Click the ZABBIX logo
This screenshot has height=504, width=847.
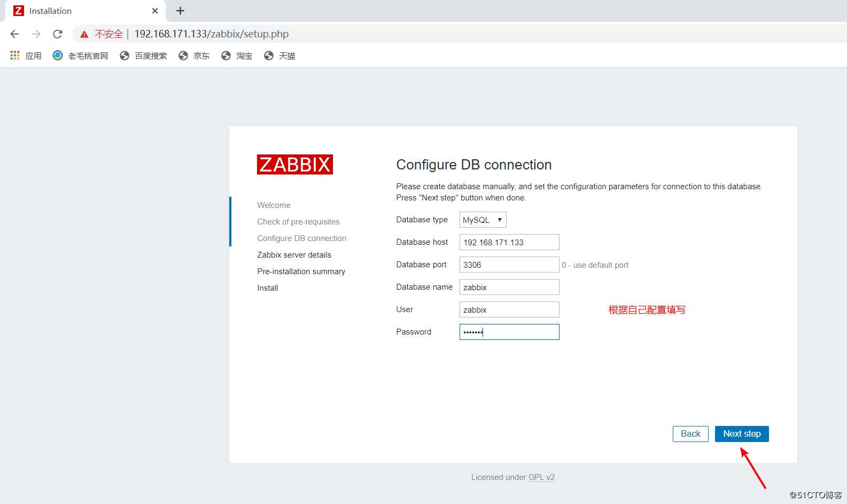click(x=295, y=165)
